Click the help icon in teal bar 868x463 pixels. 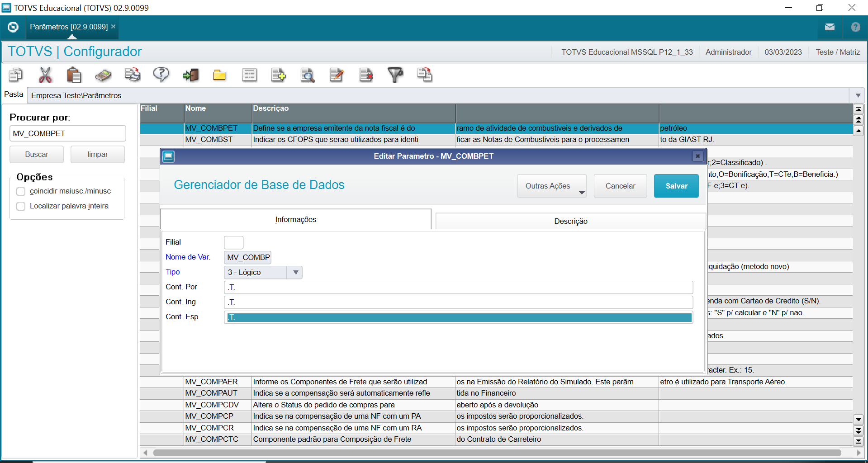(x=855, y=27)
